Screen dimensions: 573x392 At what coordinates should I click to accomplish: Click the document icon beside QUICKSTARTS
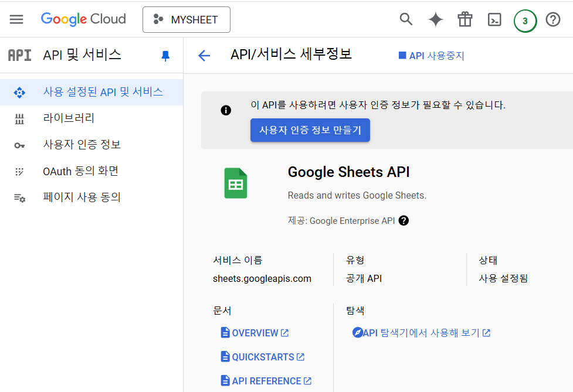(x=225, y=357)
